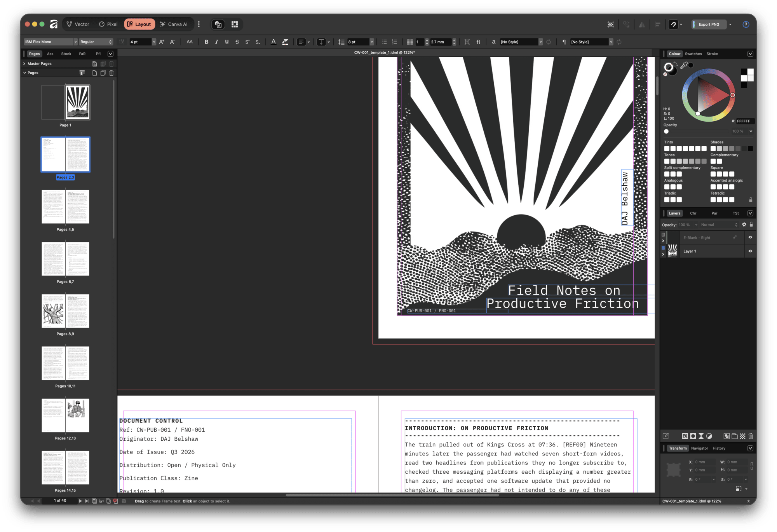
Task: Increase font size with A+ icon
Action: (x=162, y=42)
